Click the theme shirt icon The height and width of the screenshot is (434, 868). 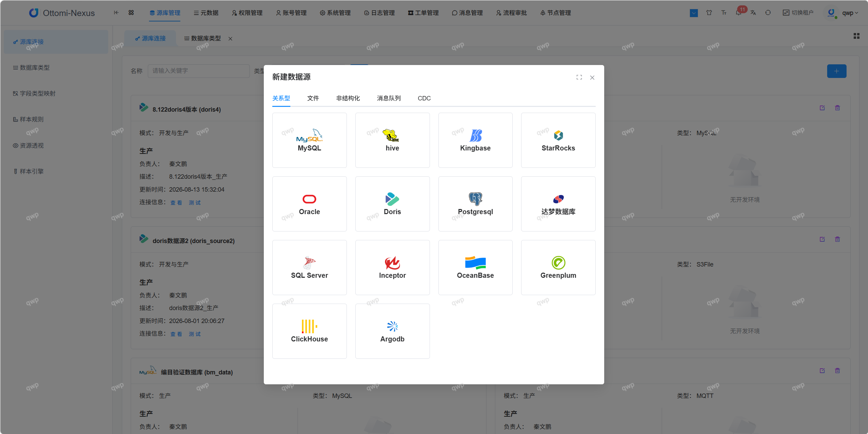(709, 13)
